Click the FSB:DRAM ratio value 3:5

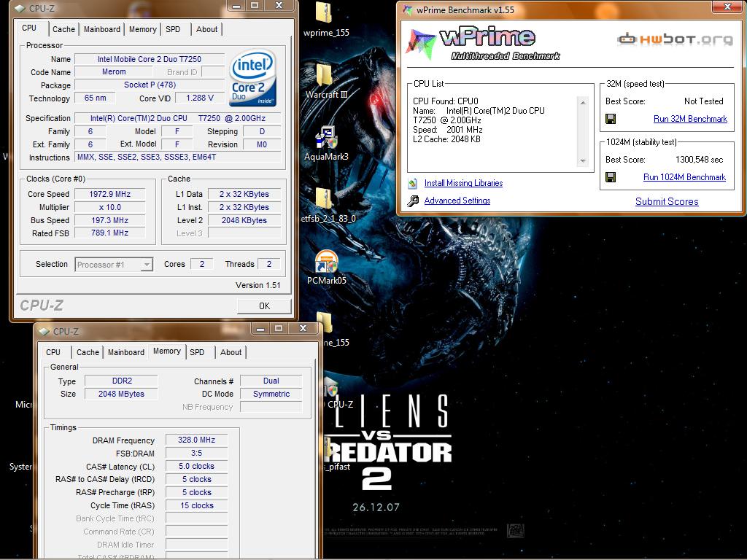(x=196, y=453)
